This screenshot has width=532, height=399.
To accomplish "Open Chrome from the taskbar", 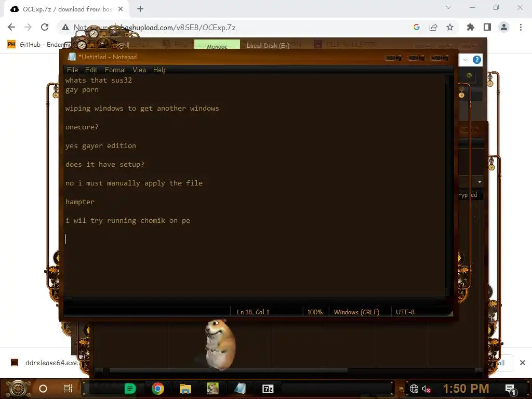I will coord(158,389).
